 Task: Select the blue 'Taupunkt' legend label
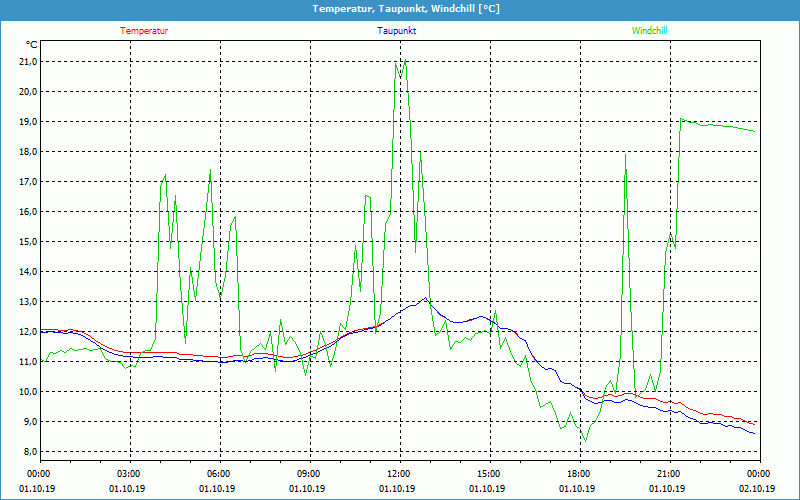click(x=397, y=31)
